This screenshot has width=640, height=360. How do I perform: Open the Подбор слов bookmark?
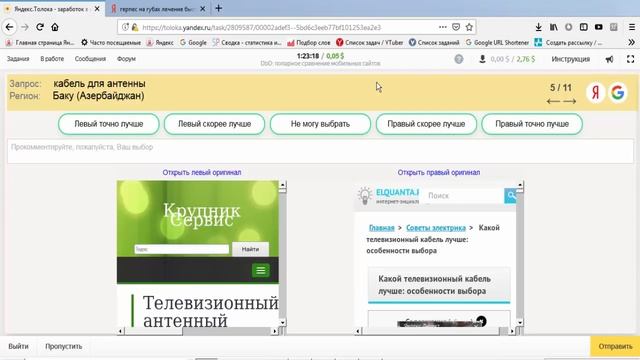(309, 42)
